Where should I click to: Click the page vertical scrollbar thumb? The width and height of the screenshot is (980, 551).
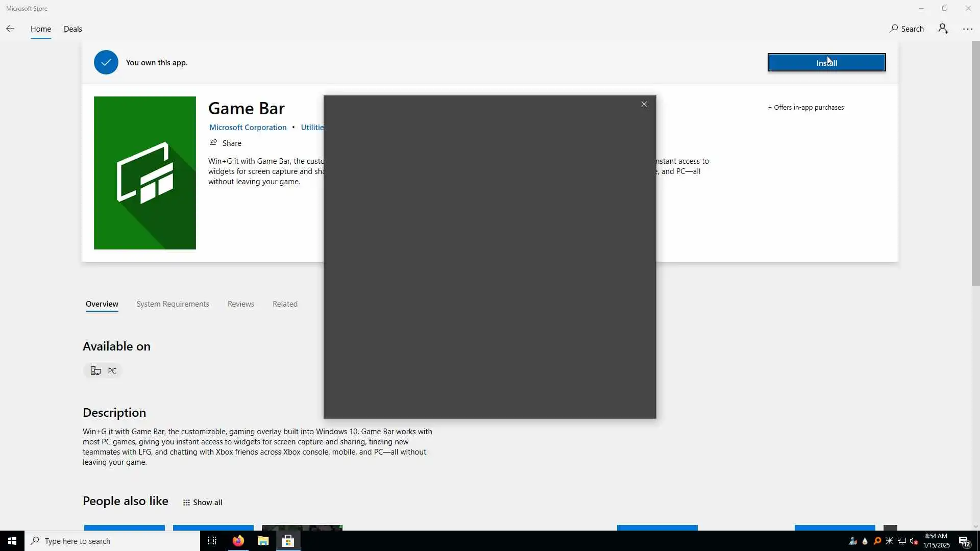975,163
